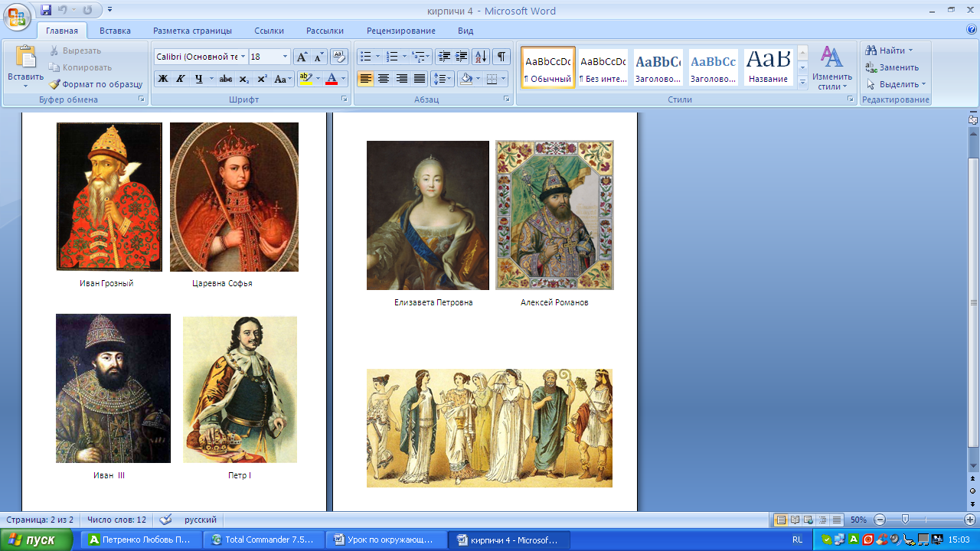
Task: Save document via quick access toolbar
Action: click(x=46, y=11)
